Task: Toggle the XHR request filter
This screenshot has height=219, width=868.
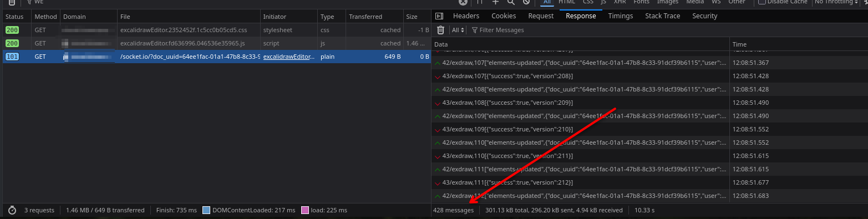Action: [620, 2]
